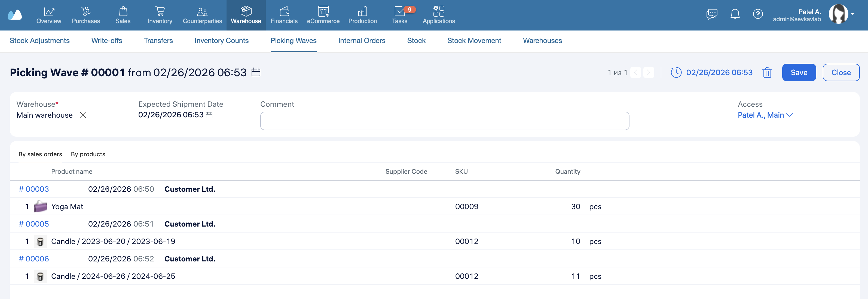The width and height of the screenshot is (868, 299).
Task: Select the By products tab
Action: tap(88, 154)
